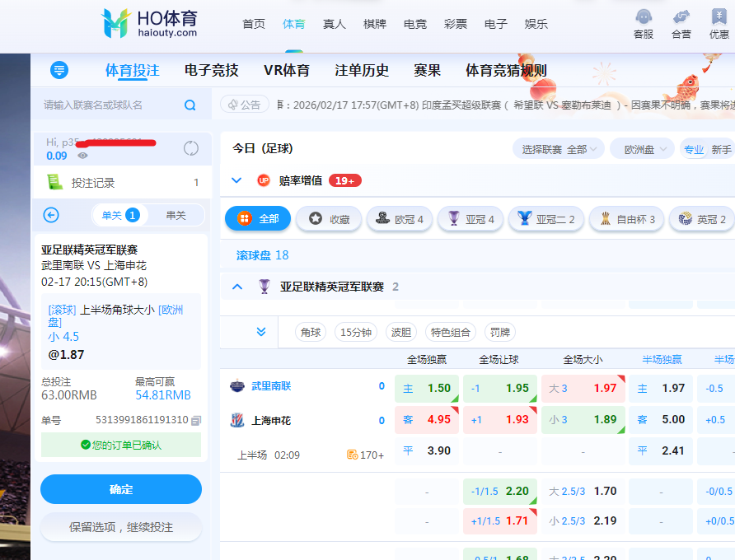This screenshot has width=735, height=560.
Task: Open the 欧洲盘 odds format dropdown
Action: point(644,149)
